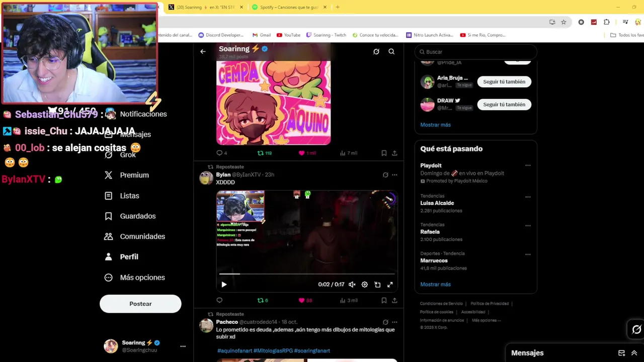Screen dimensions: 644x362
Task: Unmute the video volume
Action: point(352,285)
